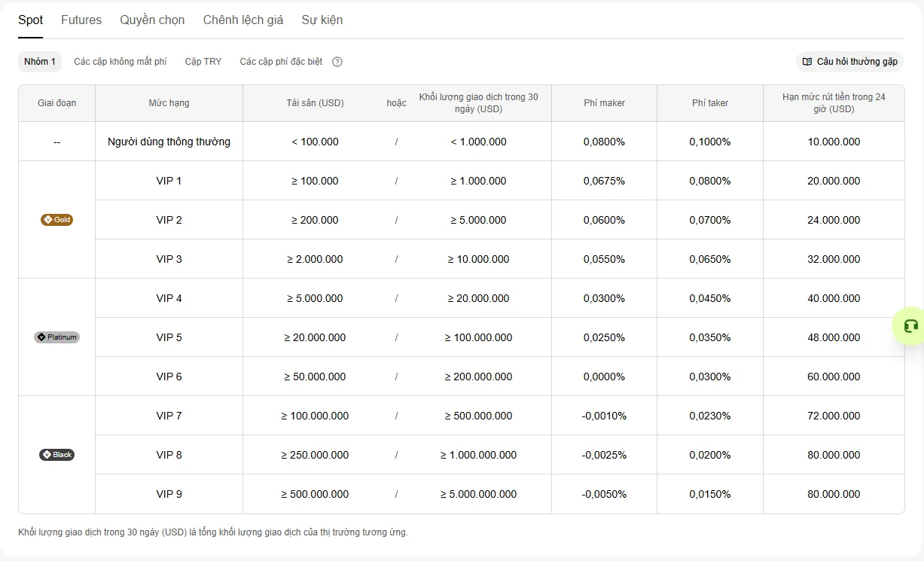Open Câu hỏi thường gặp FAQ button
924x561 pixels.
(x=850, y=62)
